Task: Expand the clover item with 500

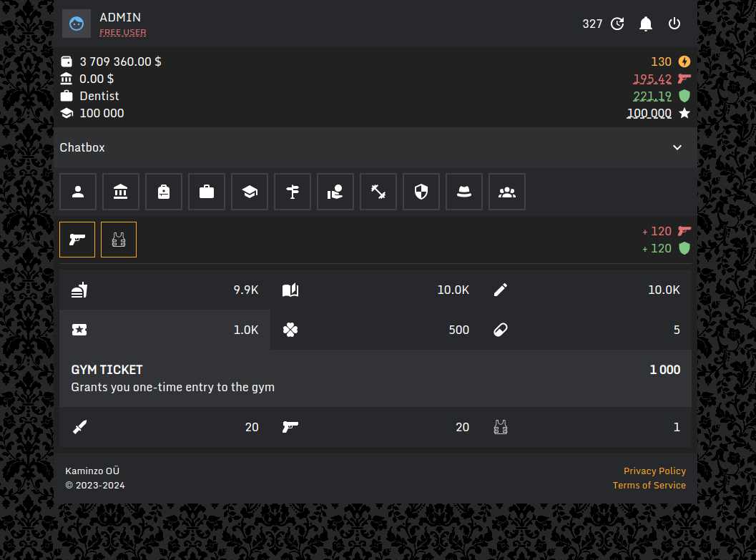Action: (375, 330)
